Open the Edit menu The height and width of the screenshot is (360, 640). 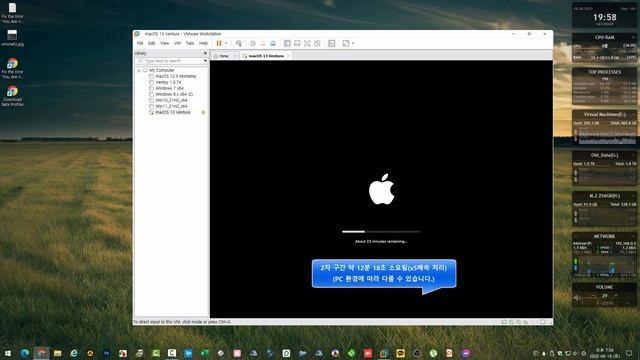tap(152, 43)
